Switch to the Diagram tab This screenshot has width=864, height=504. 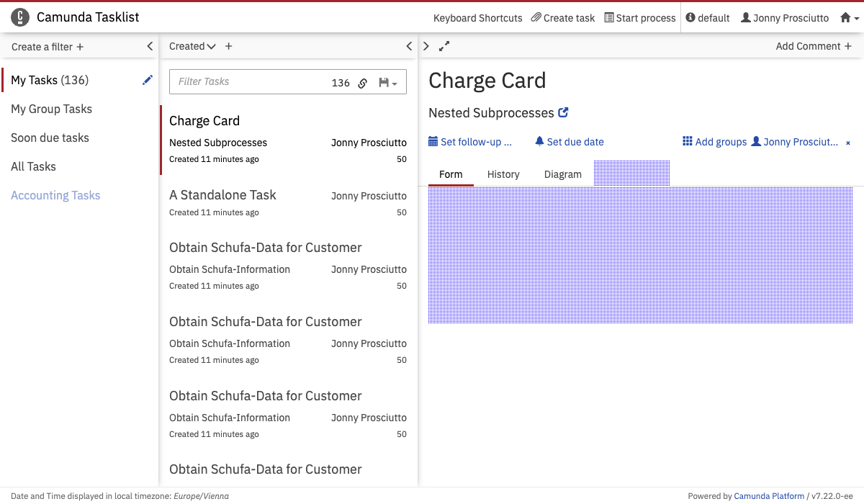(562, 174)
